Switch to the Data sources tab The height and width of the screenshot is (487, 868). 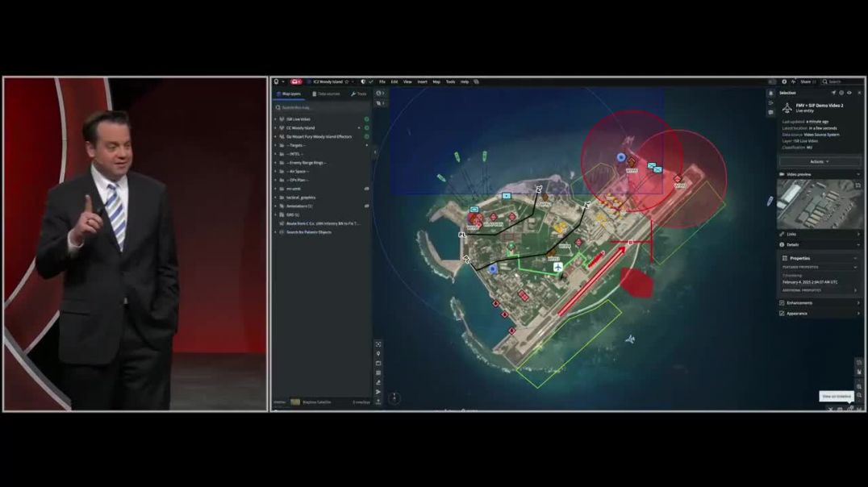pyautogui.click(x=327, y=94)
